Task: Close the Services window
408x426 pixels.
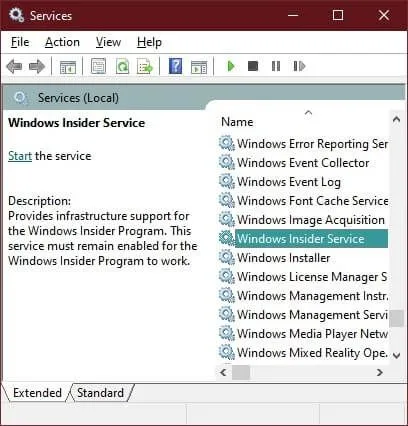Action: 384,15
